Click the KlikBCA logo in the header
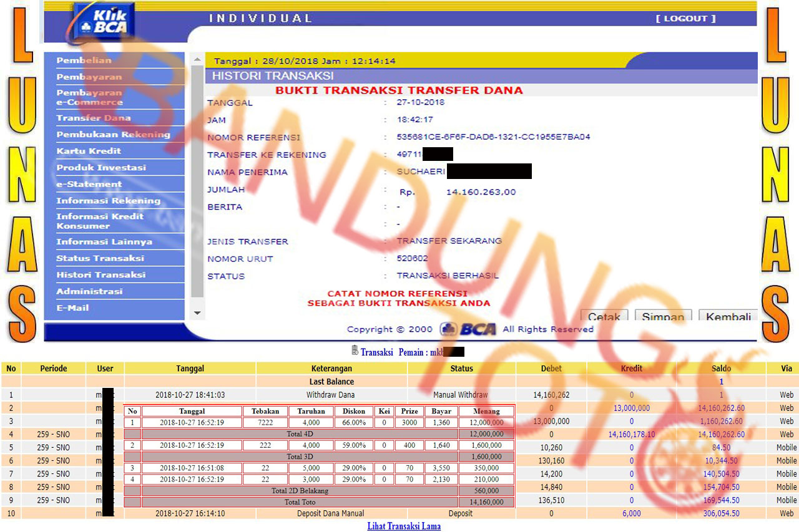 coord(104,22)
